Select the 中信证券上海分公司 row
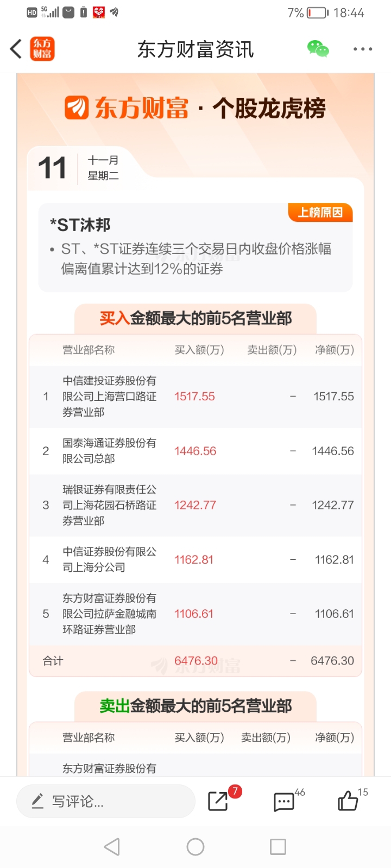The width and height of the screenshot is (391, 868). tap(195, 559)
